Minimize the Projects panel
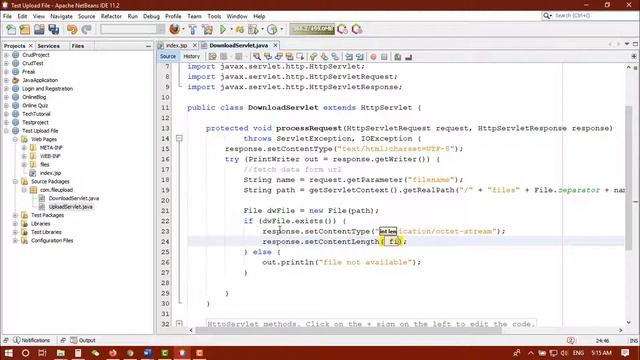The image size is (640, 360). 148,46
